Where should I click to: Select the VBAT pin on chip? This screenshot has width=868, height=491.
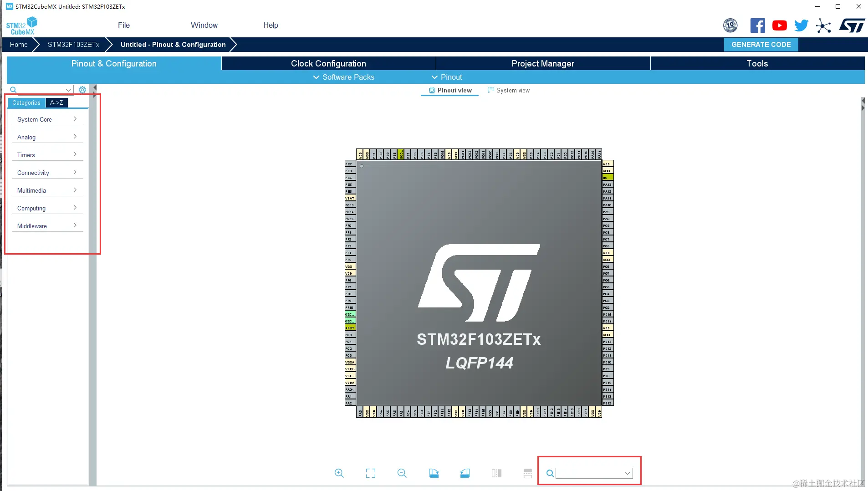[350, 198]
